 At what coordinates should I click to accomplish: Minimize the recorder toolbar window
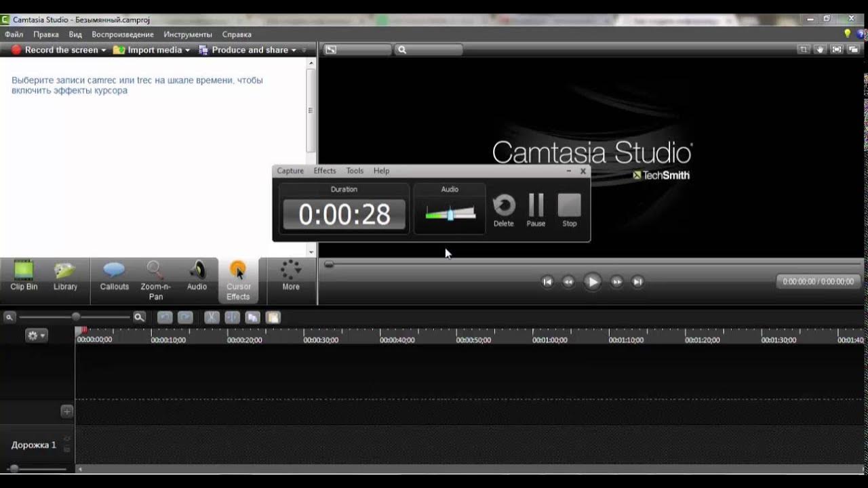pos(569,171)
